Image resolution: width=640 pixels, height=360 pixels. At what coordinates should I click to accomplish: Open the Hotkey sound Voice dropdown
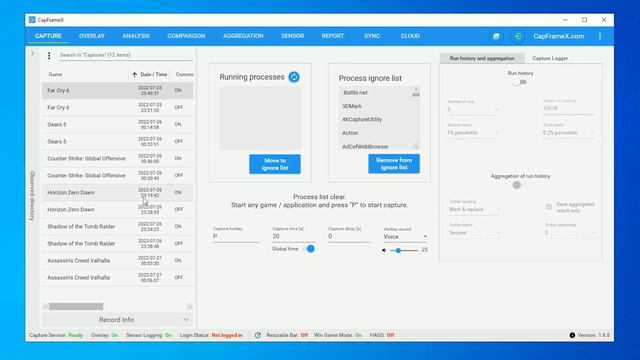coord(405,237)
